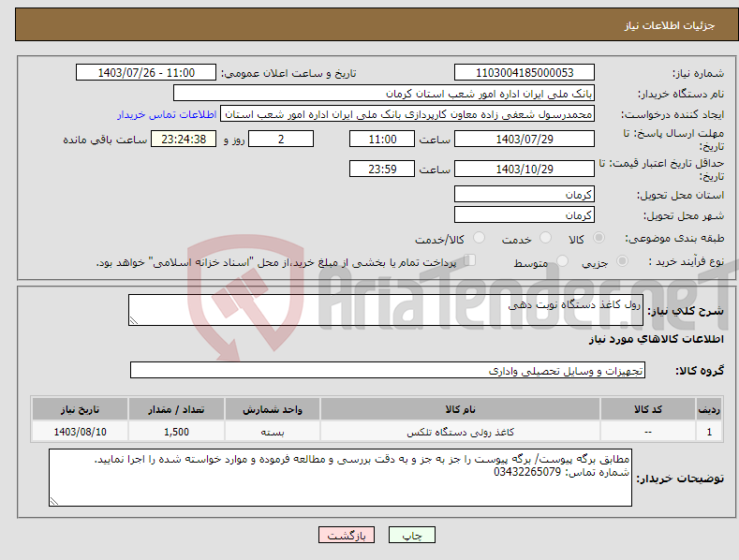Click the واحد شمارش column header
The width and height of the screenshot is (739, 560).
[x=273, y=409]
